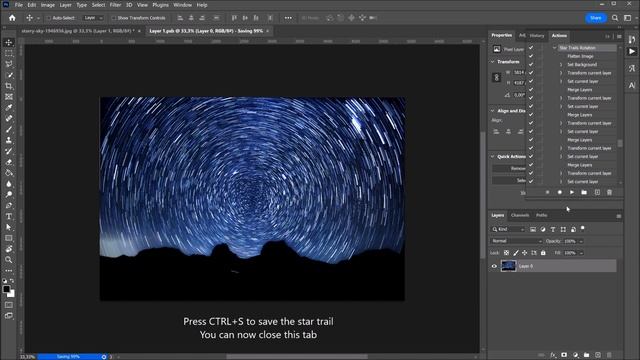Open the Kind filter dropdown
This screenshot has width=640, height=360.
[x=509, y=229]
